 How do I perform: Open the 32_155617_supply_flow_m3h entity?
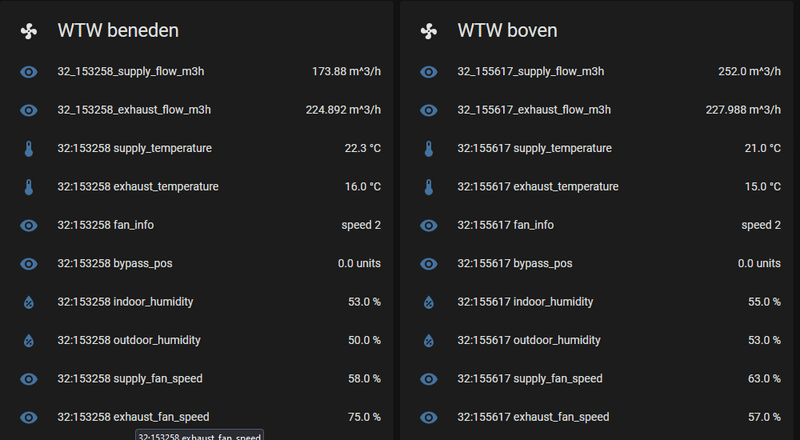click(530, 72)
